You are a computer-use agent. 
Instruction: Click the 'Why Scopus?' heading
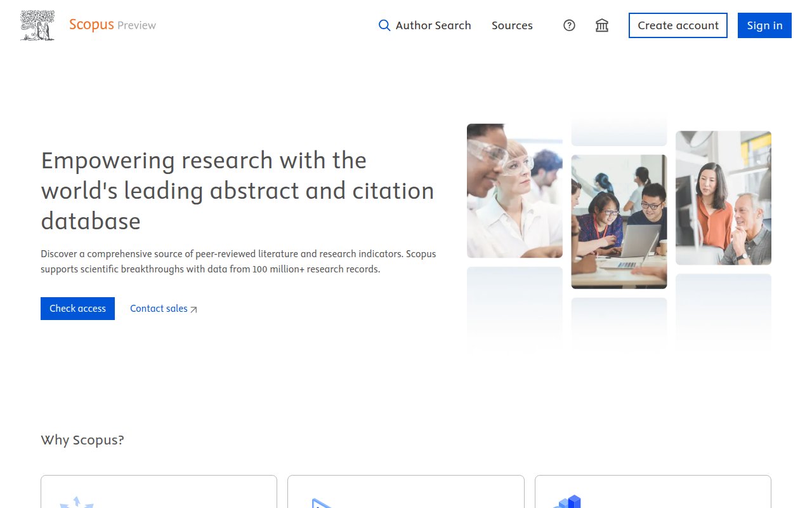click(x=82, y=440)
